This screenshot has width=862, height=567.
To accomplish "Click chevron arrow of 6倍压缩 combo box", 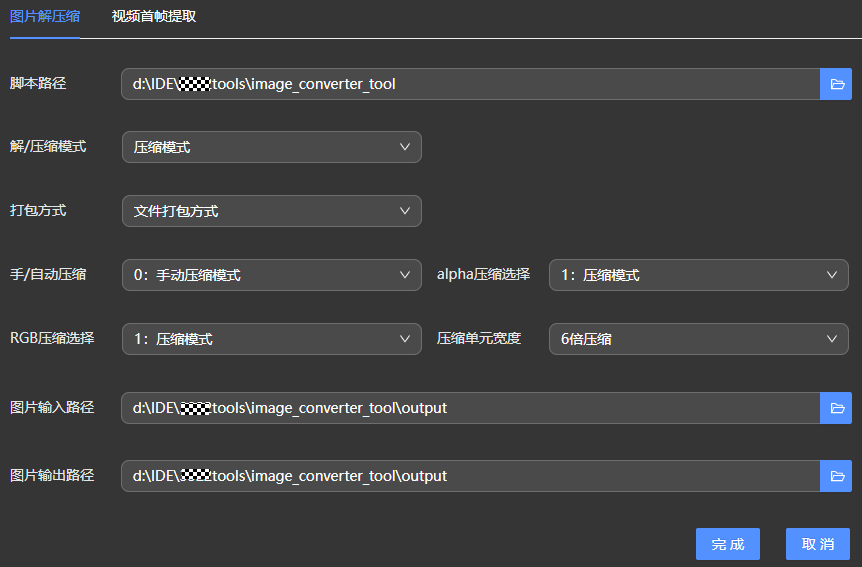I will (x=832, y=339).
